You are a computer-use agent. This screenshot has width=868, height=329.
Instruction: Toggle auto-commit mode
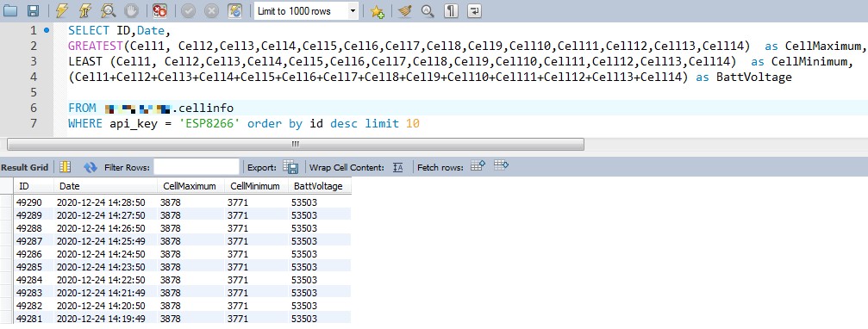click(x=235, y=11)
